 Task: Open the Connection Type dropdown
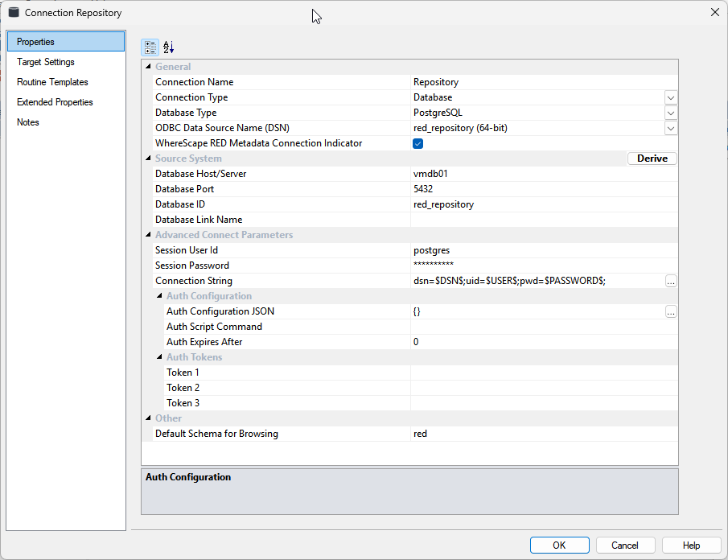click(x=671, y=97)
